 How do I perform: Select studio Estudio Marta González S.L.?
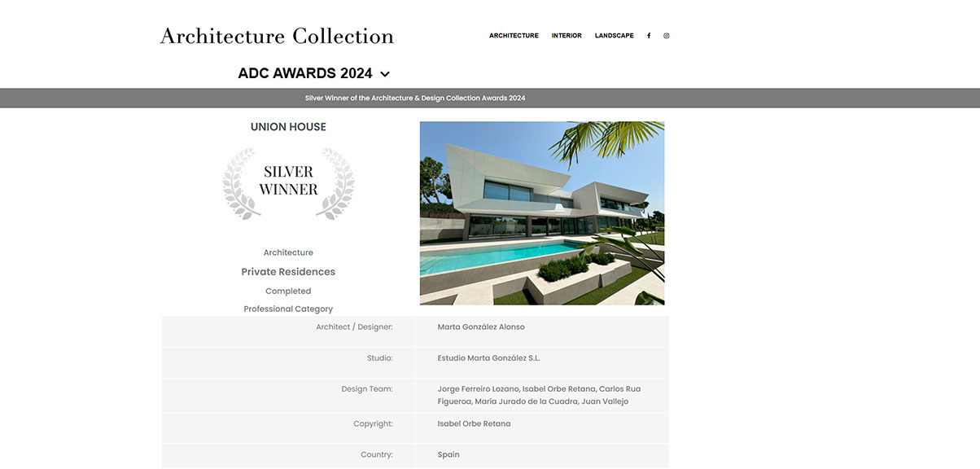coord(488,358)
